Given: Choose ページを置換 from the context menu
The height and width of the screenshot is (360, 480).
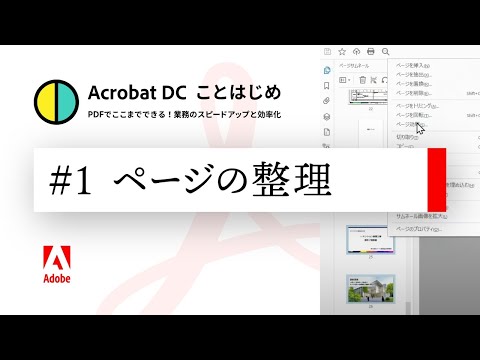Looking at the screenshot, I should tap(413, 84).
